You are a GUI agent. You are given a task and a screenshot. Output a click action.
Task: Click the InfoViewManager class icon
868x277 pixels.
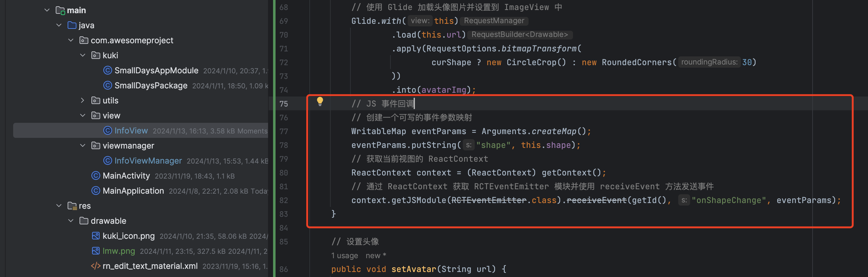point(107,160)
